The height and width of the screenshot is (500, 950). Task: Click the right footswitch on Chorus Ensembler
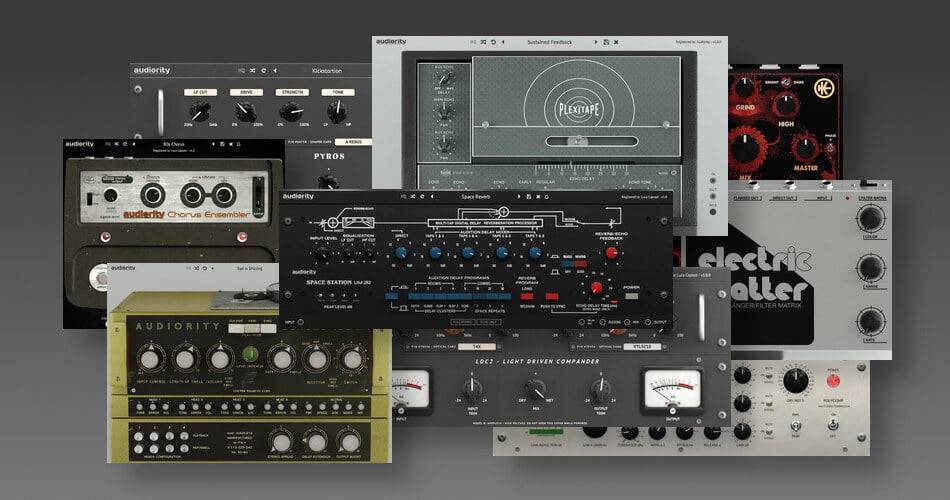(242, 237)
